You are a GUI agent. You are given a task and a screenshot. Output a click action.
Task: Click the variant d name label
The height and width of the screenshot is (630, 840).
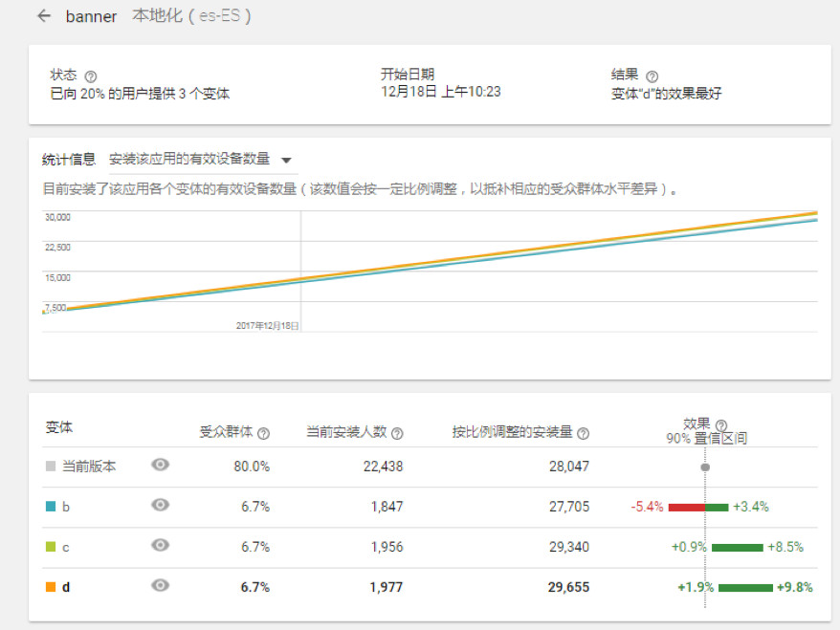tap(66, 587)
